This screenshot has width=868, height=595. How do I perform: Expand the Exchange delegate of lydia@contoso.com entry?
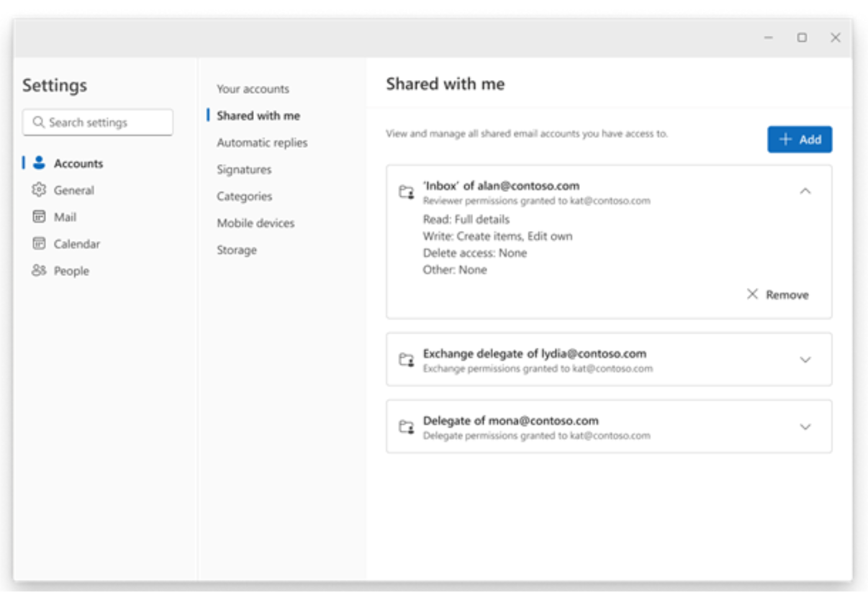pyautogui.click(x=805, y=360)
